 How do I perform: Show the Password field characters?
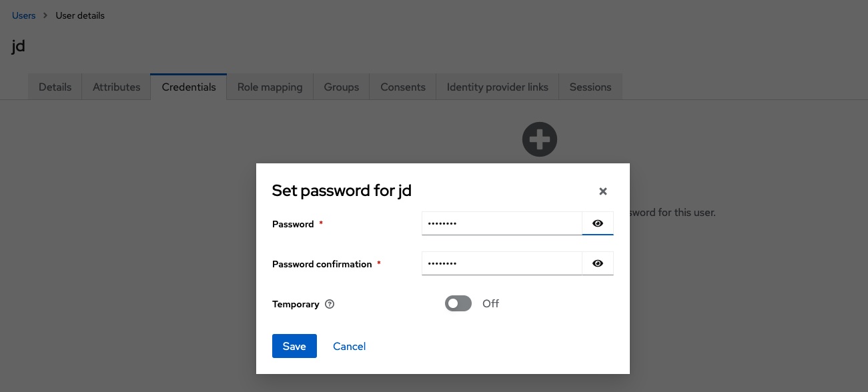tap(597, 224)
